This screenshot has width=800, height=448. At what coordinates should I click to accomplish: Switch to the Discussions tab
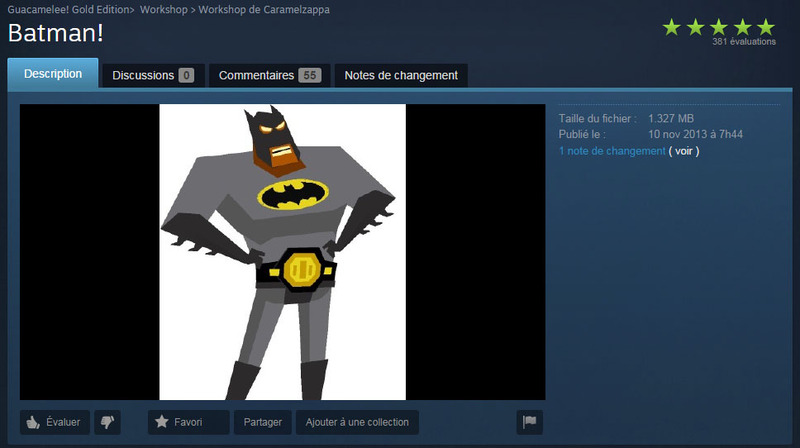(153, 76)
